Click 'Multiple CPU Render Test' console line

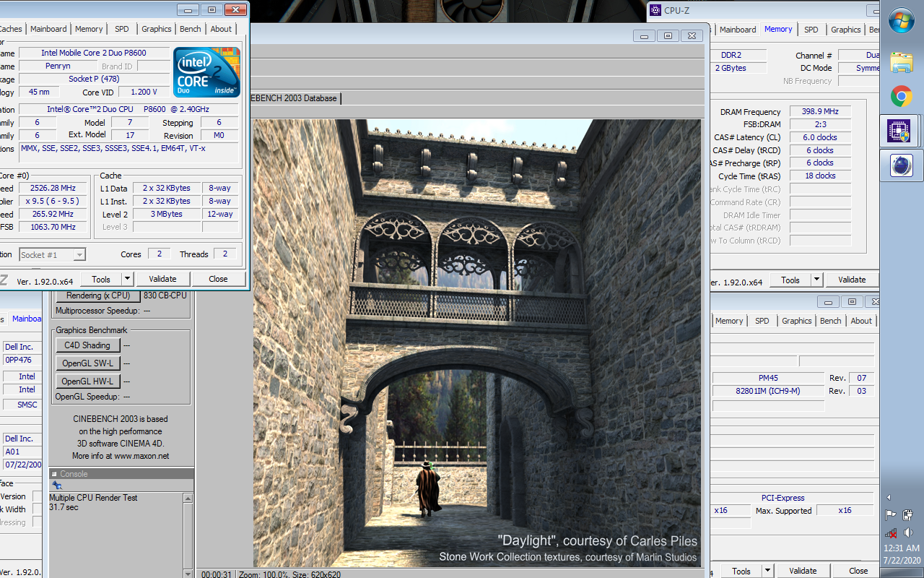pos(93,498)
